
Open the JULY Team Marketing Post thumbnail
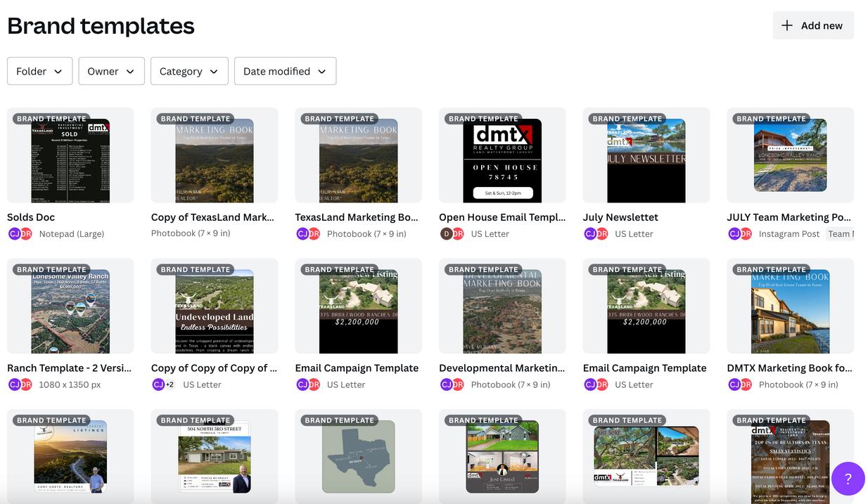click(x=790, y=155)
